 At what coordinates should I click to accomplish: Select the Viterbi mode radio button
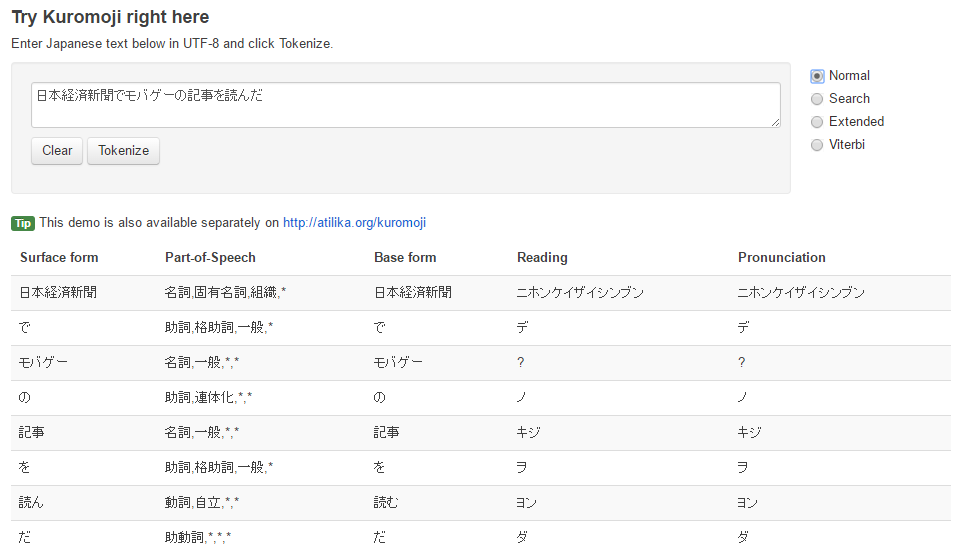(x=817, y=145)
